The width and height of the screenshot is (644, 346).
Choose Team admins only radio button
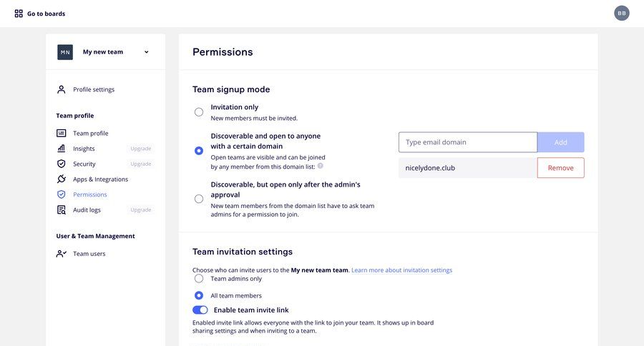[x=199, y=279]
